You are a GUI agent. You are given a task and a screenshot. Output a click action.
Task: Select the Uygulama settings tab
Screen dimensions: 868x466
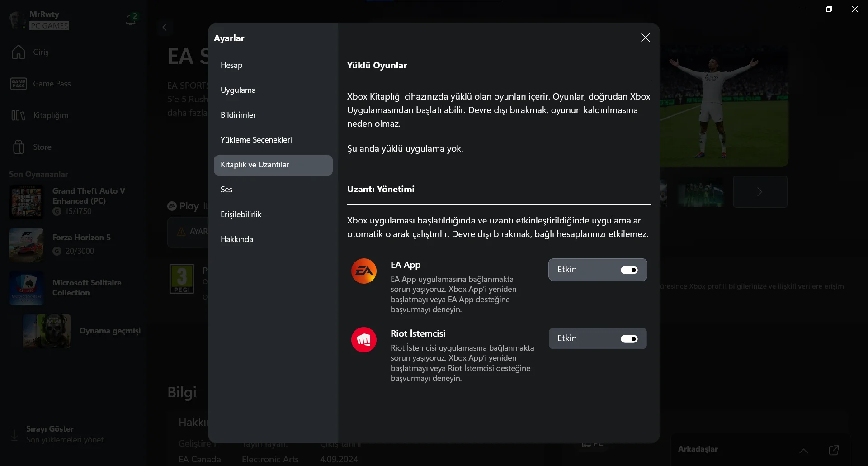238,90
